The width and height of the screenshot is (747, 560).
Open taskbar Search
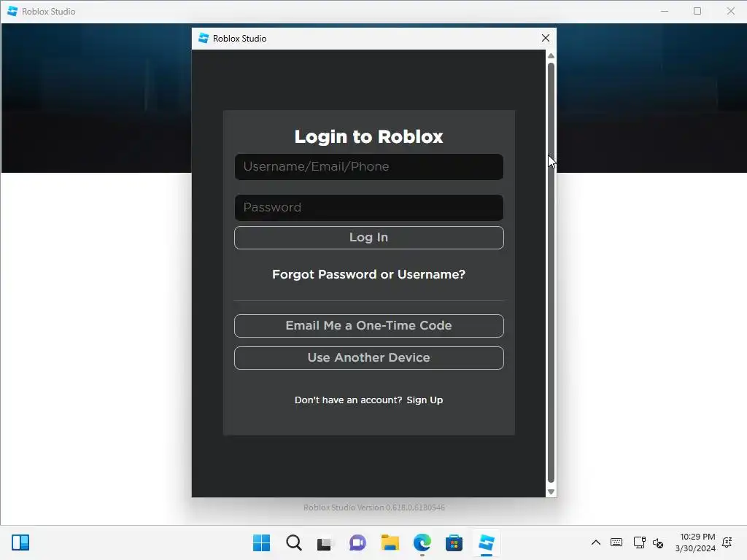coord(294,542)
